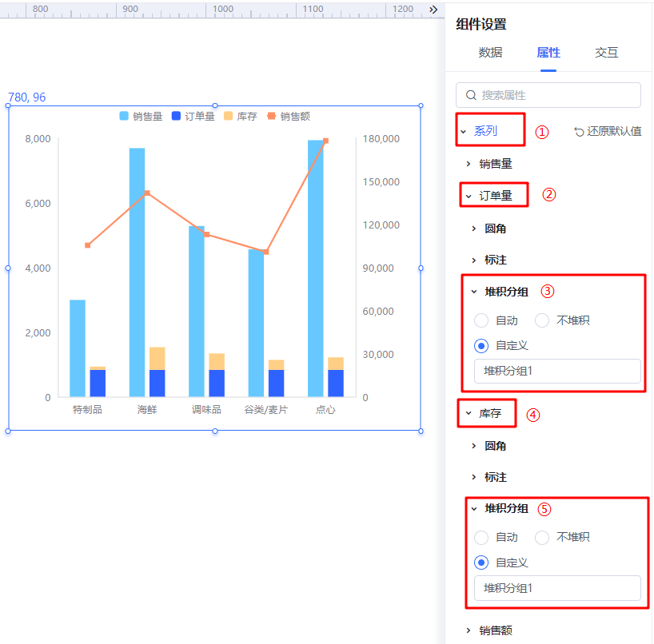
Task: Click the 海鲜 销售量 light blue bar
Action: tap(137, 272)
